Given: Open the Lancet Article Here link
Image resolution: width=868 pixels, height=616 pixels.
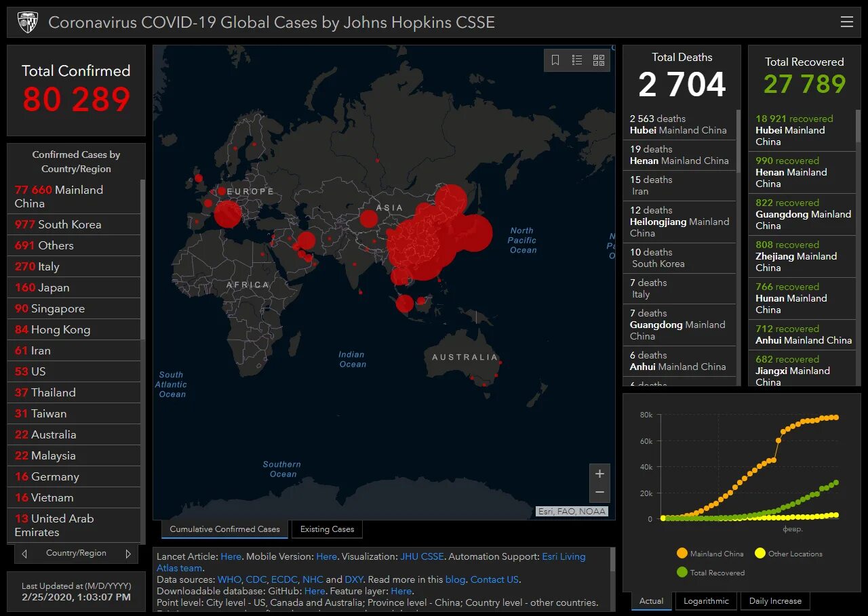Looking at the screenshot, I should [231, 556].
